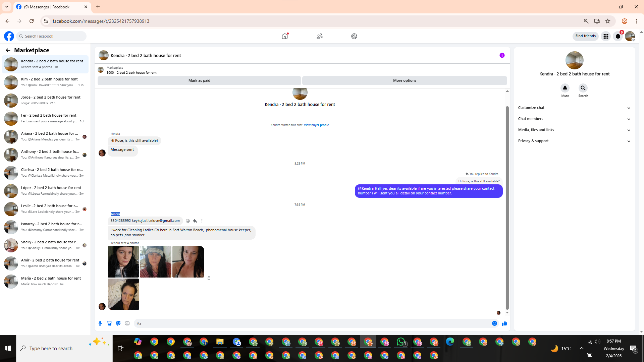The height and width of the screenshot is (362, 644).
Task: Open the sticker picker icon
Action: (118, 323)
